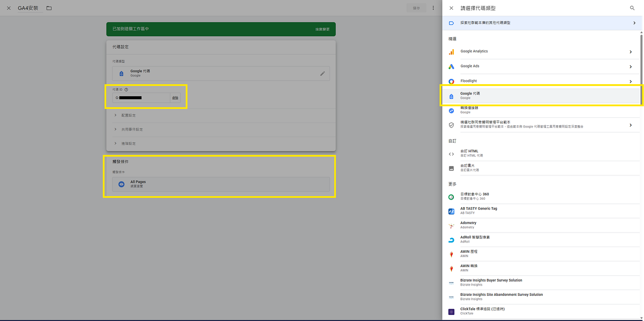Select Bizrate Insights Site Abandonment Survey Solution
The width and height of the screenshot is (644, 321).
coord(541,297)
